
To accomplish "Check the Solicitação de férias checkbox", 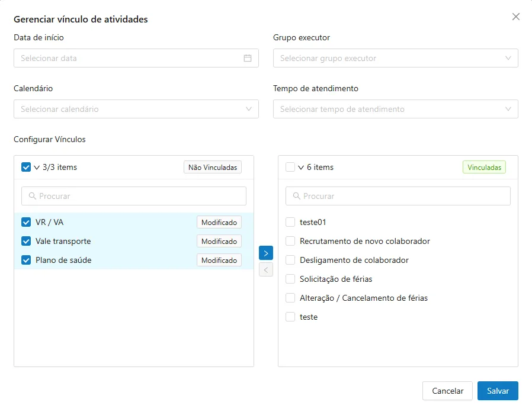I will (290, 279).
